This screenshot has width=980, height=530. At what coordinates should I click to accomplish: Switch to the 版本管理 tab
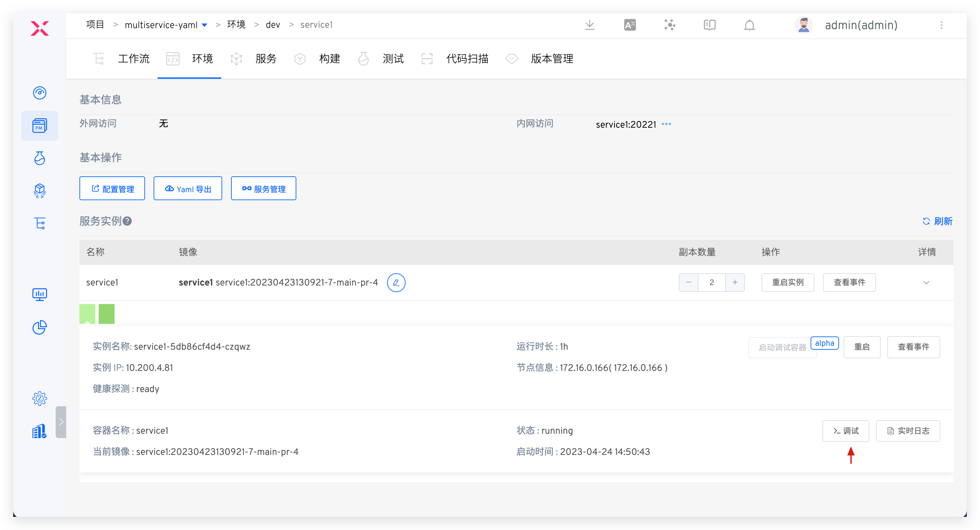[552, 59]
